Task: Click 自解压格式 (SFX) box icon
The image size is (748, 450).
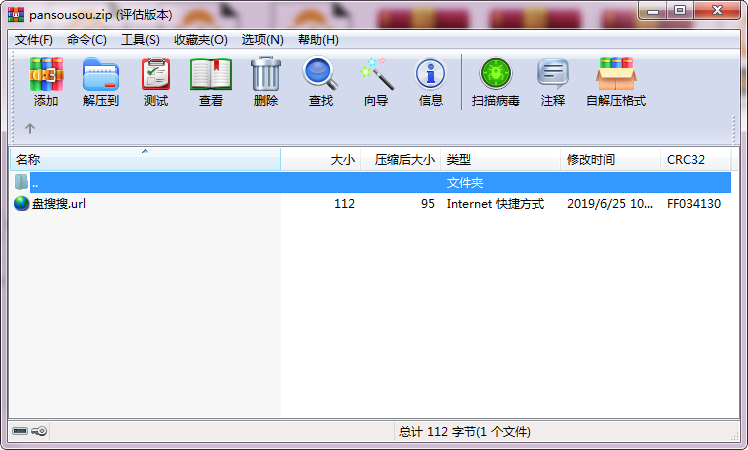Action: pyautogui.click(x=616, y=74)
